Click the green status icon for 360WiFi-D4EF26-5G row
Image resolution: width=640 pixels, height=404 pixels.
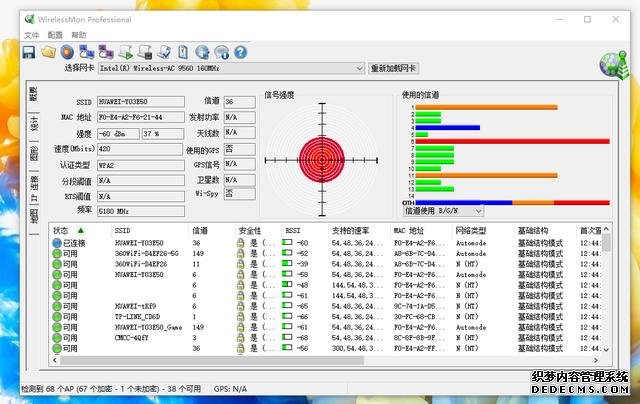[57, 254]
